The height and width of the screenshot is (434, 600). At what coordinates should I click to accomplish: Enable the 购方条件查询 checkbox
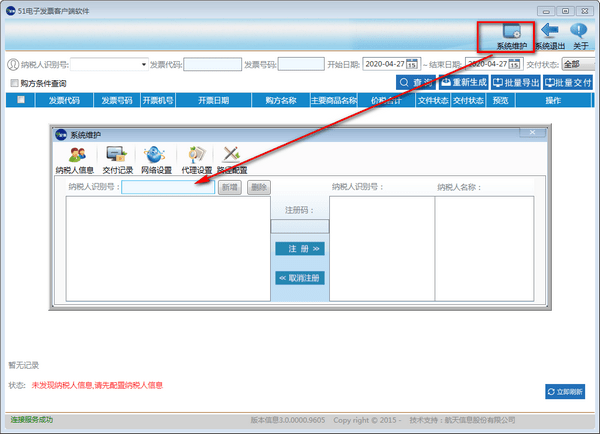15,83
